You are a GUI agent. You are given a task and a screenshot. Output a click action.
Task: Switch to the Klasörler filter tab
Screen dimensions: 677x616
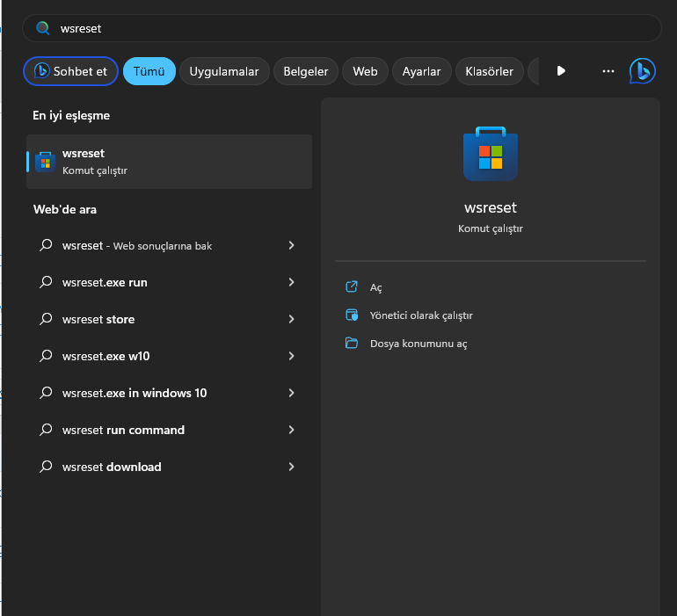pyautogui.click(x=490, y=71)
